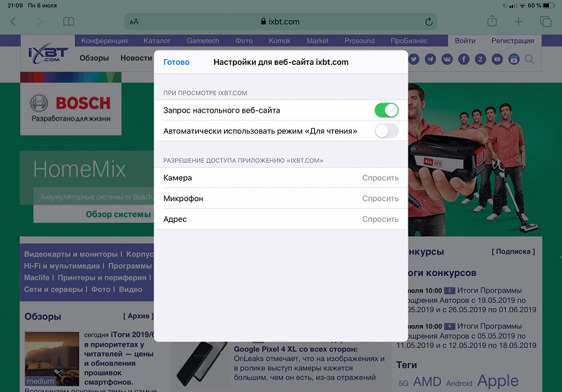The height and width of the screenshot is (392, 562).
Task: Open Сети и серверы category
Action: click(x=53, y=290)
